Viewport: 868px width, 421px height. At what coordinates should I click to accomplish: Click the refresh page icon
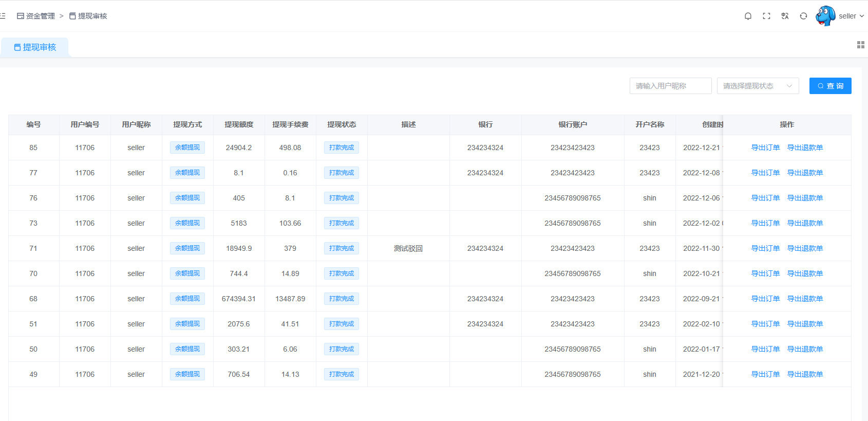(803, 16)
